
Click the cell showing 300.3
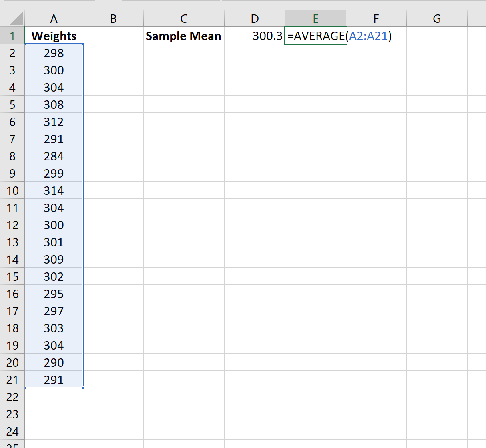[x=255, y=36]
